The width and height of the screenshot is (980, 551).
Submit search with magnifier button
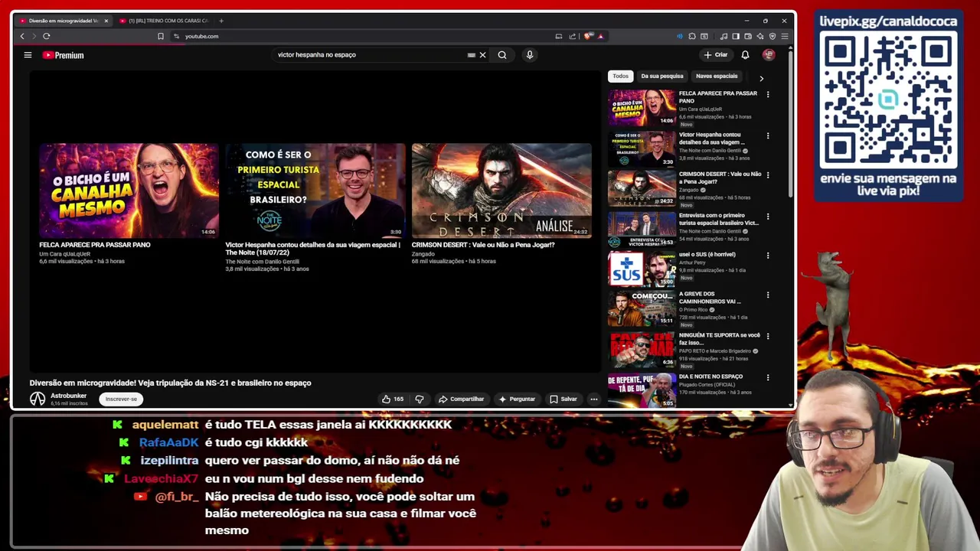502,55
